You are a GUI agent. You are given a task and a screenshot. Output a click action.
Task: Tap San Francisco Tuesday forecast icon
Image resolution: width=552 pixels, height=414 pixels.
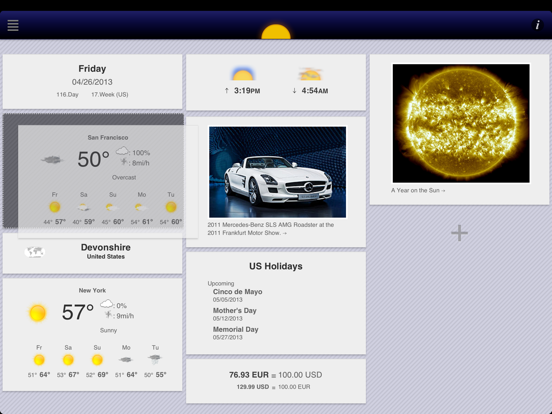pos(171,207)
